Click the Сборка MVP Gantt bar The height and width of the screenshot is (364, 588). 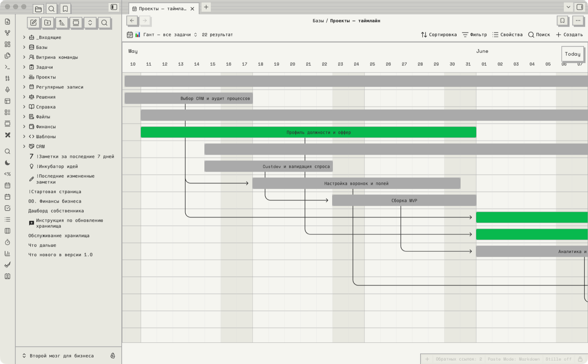404,201
